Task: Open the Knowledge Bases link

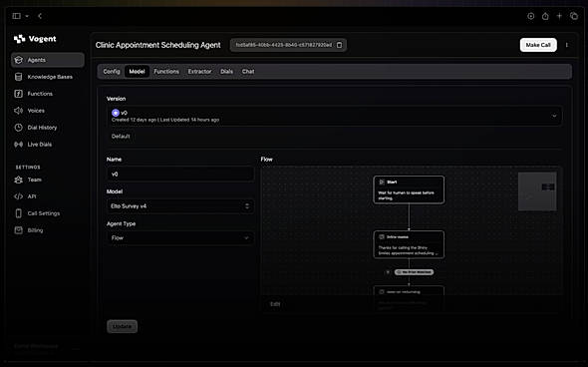Action: pyautogui.click(x=50, y=77)
